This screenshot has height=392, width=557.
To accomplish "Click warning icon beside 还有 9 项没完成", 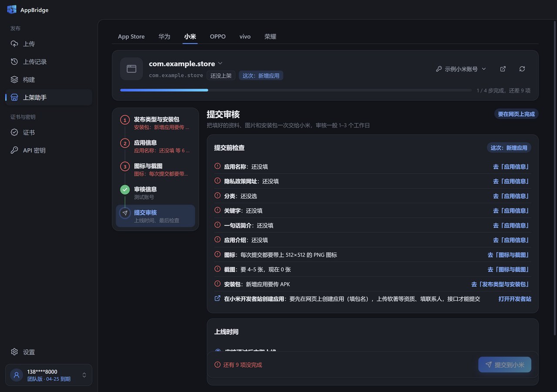I will [x=218, y=365].
